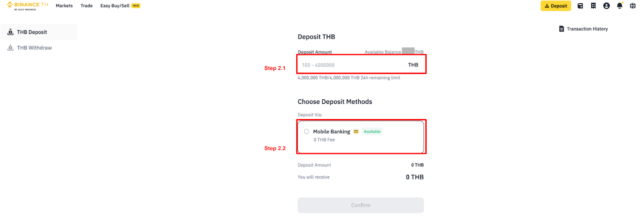Open the orders receipt icon

[x=593, y=6]
